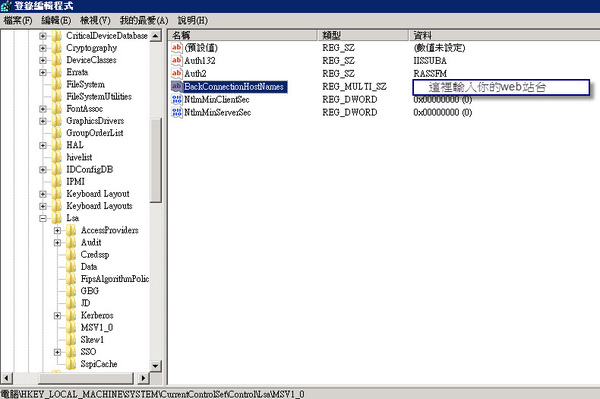Click the tree horizontal scroll right arrow

point(143,378)
